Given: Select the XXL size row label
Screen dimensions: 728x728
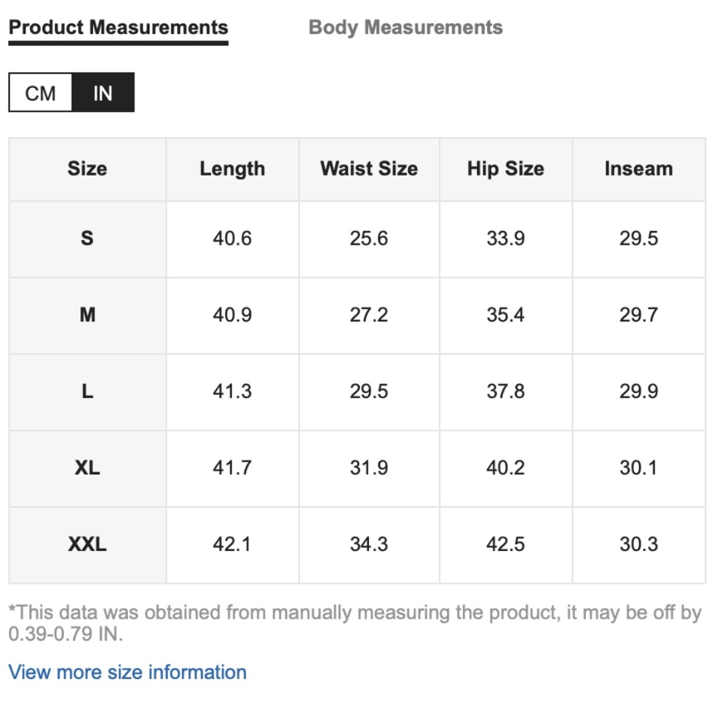Looking at the screenshot, I should point(87,544).
